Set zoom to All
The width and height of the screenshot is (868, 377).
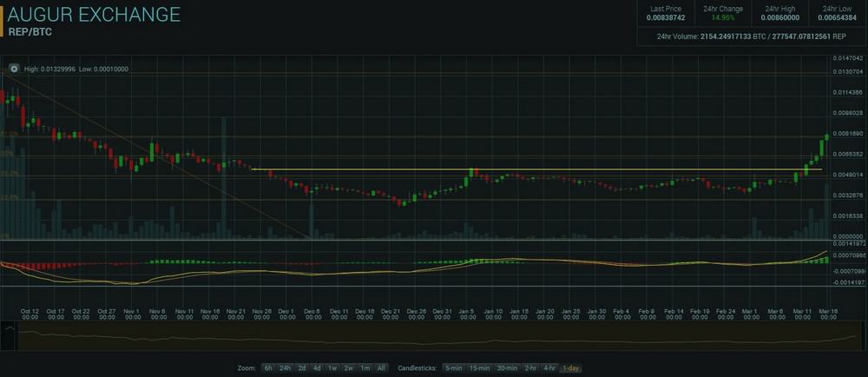[x=381, y=367]
